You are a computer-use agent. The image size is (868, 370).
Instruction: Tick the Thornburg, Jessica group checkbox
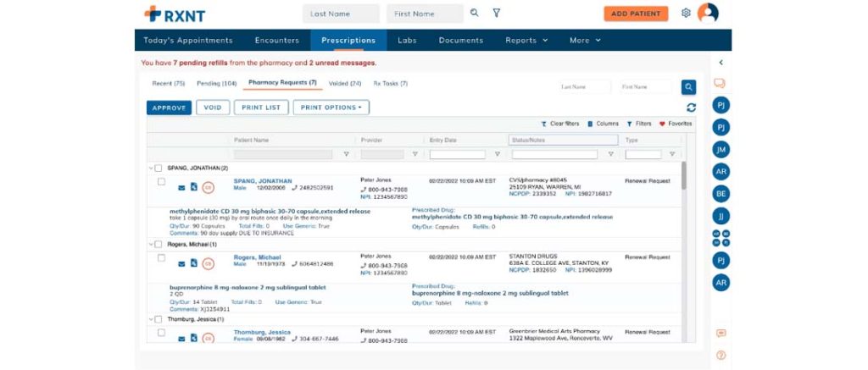coord(159,319)
